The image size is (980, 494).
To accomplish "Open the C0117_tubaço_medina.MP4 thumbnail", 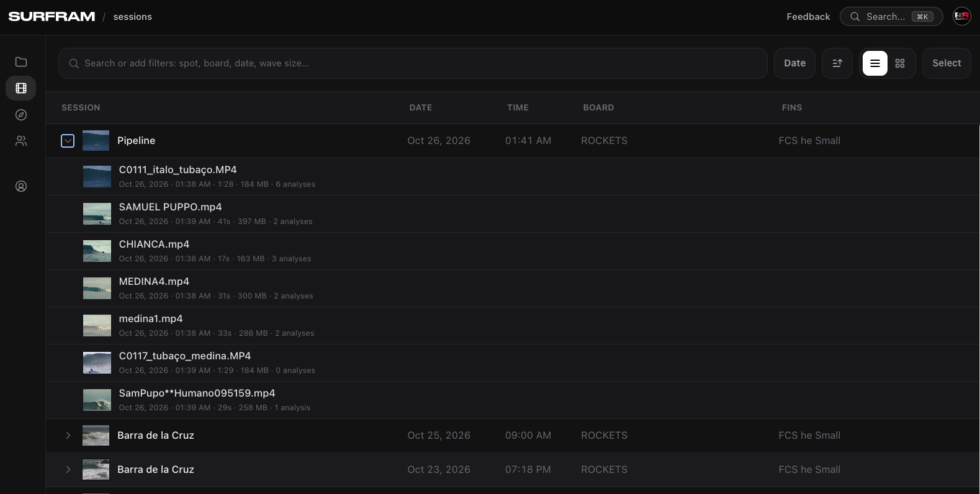I will coord(97,363).
